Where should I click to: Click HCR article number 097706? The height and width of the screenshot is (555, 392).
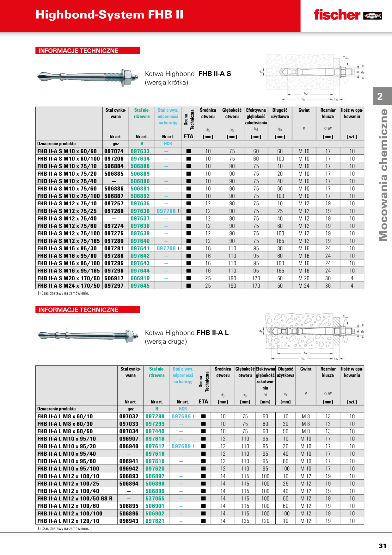click(x=166, y=211)
